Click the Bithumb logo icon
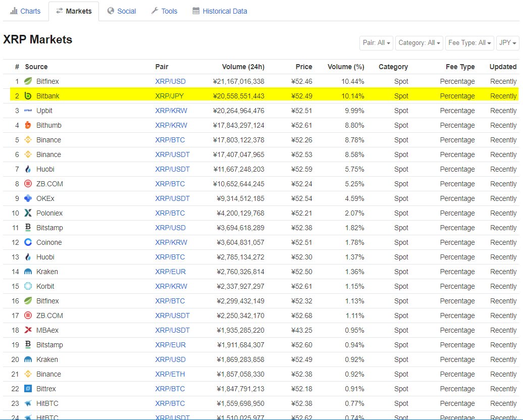Viewport: 523px width, 420px height. click(28, 125)
